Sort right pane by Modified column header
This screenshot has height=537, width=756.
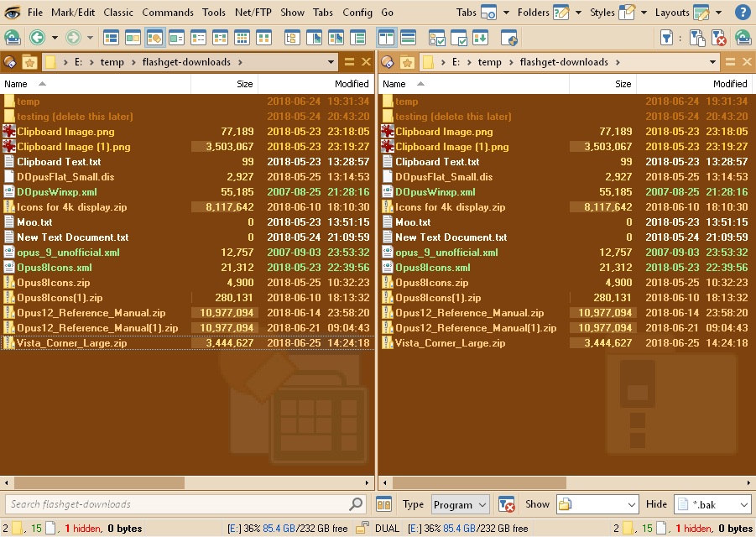point(693,84)
